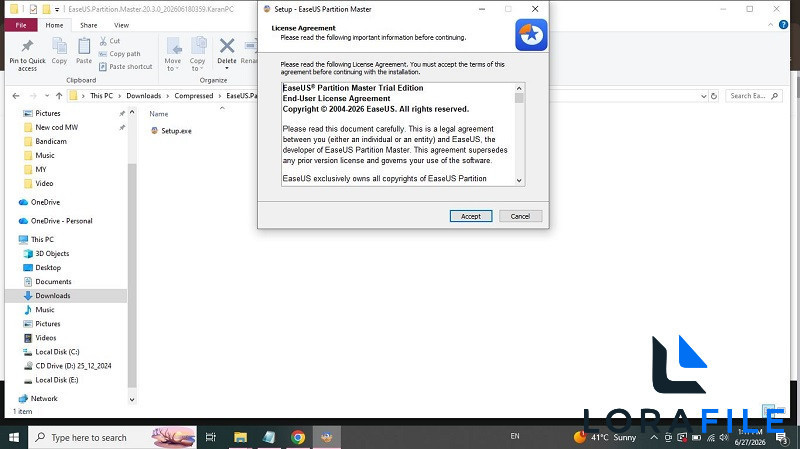Image resolution: width=800 pixels, height=449 pixels.
Task: Open CD Drive (D:) 25_12_2024
Action: (x=73, y=366)
